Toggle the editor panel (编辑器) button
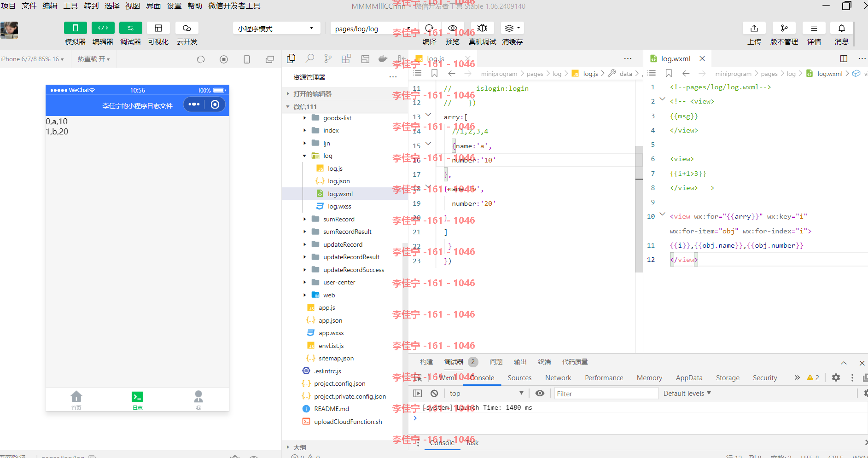This screenshot has width=868, height=458. click(x=103, y=28)
